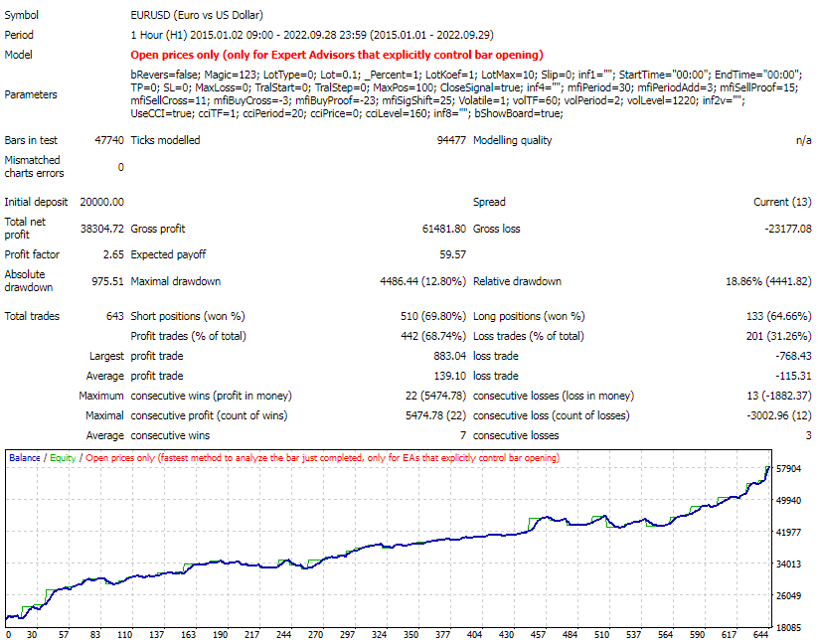Click the Short positions value 510 (69.80%)
This screenshot has height=644, width=820.
(x=433, y=316)
